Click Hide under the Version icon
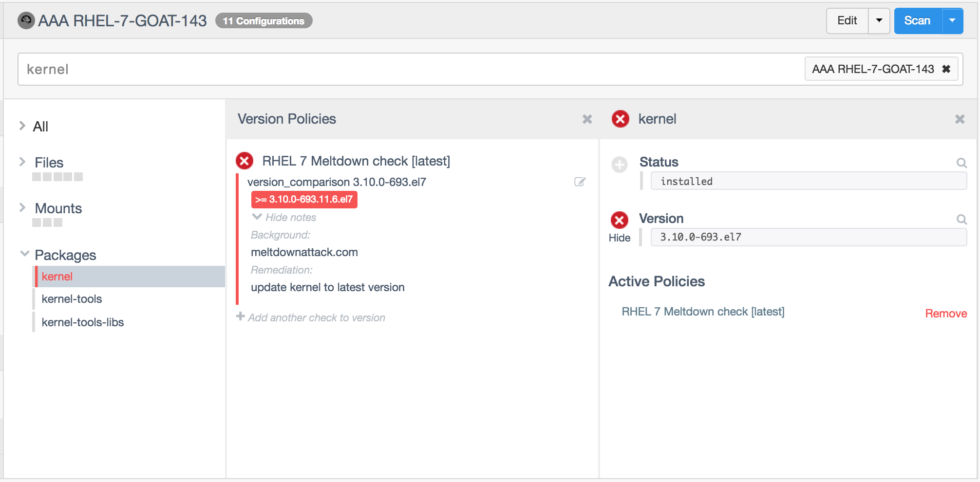 pyautogui.click(x=620, y=238)
